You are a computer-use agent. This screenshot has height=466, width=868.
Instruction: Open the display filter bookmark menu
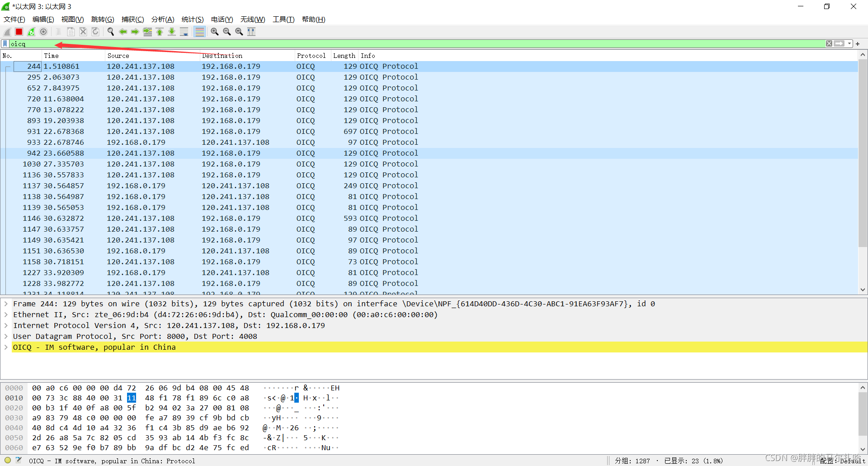pos(5,43)
